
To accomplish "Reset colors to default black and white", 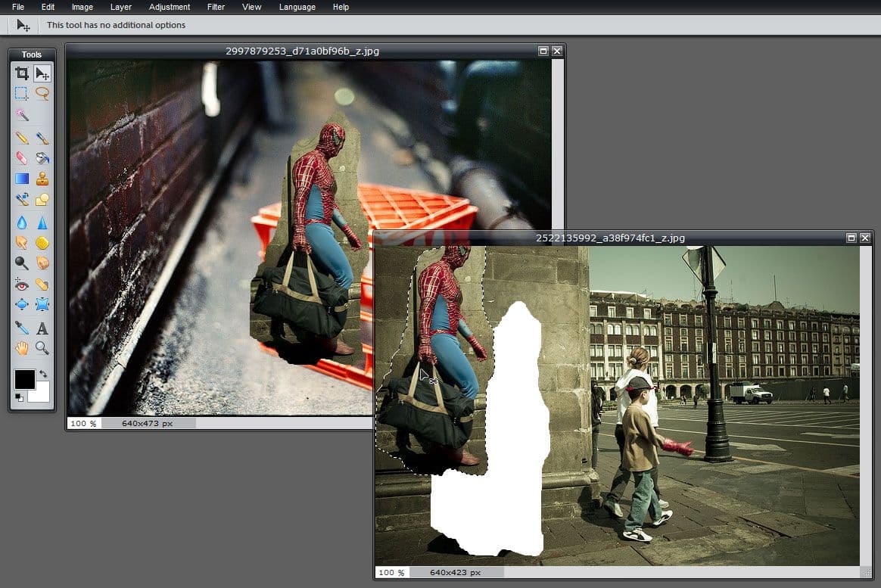I will pyautogui.click(x=19, y=397).
